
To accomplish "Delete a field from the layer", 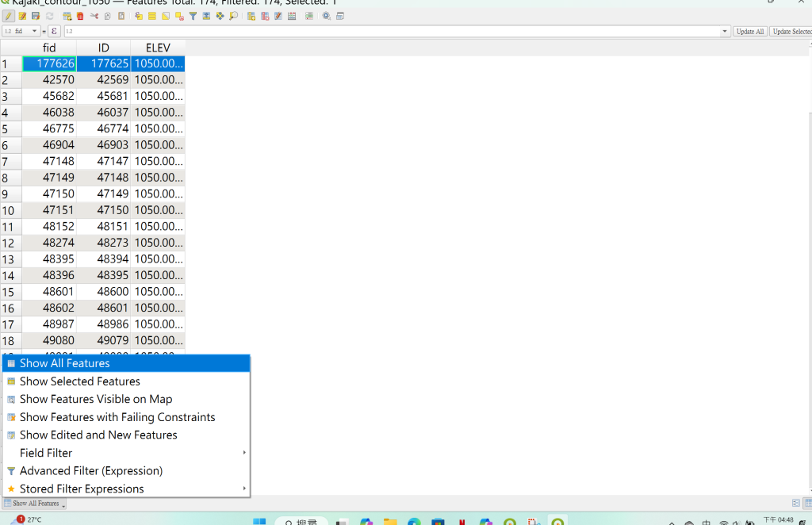I will coord(265,16).
